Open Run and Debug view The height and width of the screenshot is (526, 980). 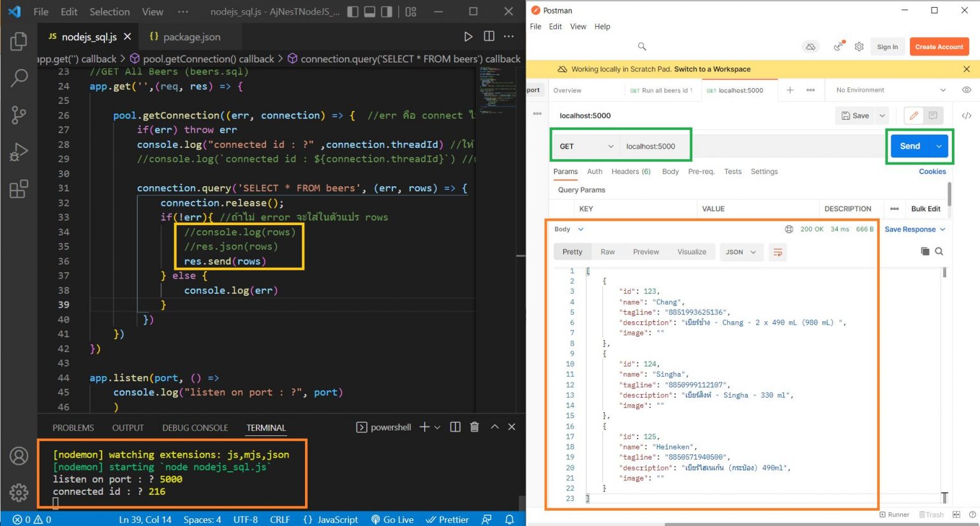click(19, 152)
